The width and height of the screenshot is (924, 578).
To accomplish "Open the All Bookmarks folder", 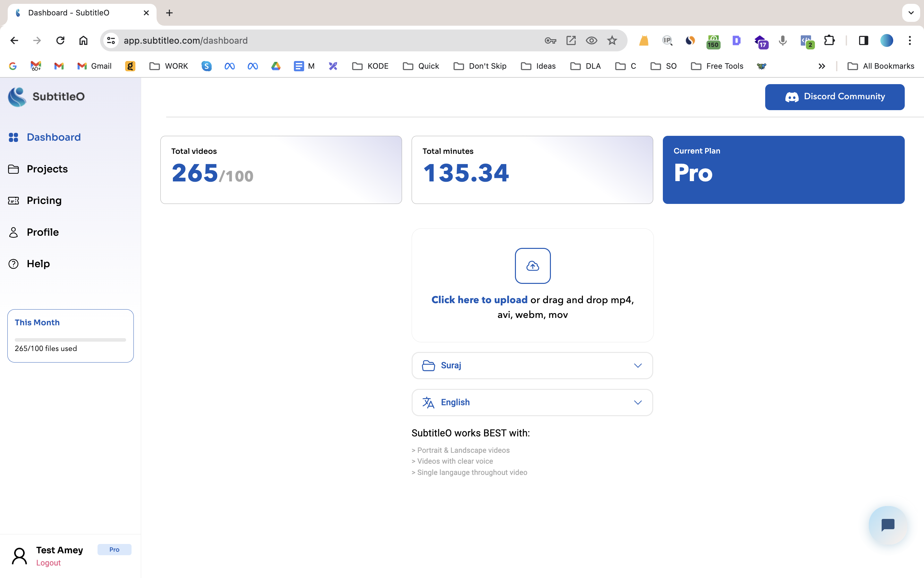I will (881, 66).
